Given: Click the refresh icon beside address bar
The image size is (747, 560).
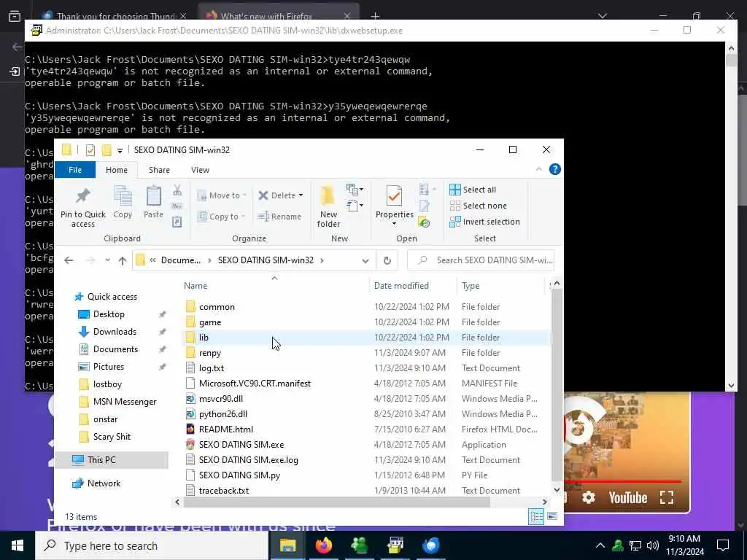Looking at the screenshot, I should click(387, 260).
